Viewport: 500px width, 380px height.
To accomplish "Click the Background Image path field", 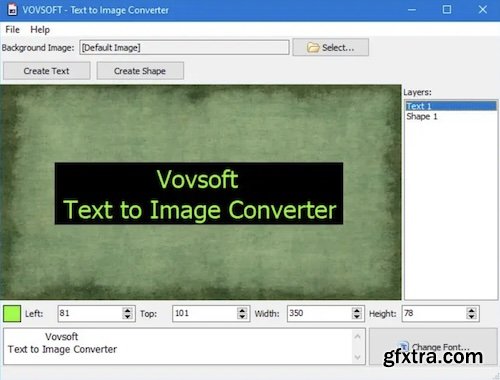I will pyautogui.click(x=184, y=47).
